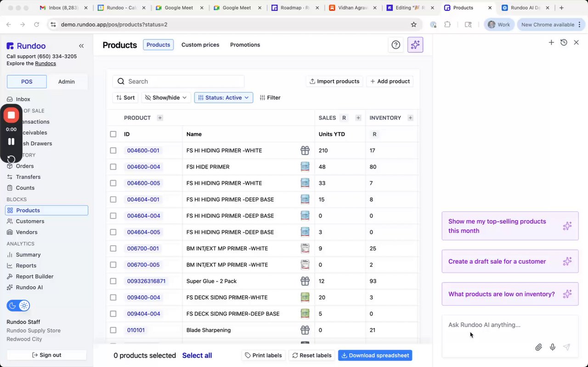Toggle the dark/light mode switch
The image size is (588, 367).
[18, 305]
